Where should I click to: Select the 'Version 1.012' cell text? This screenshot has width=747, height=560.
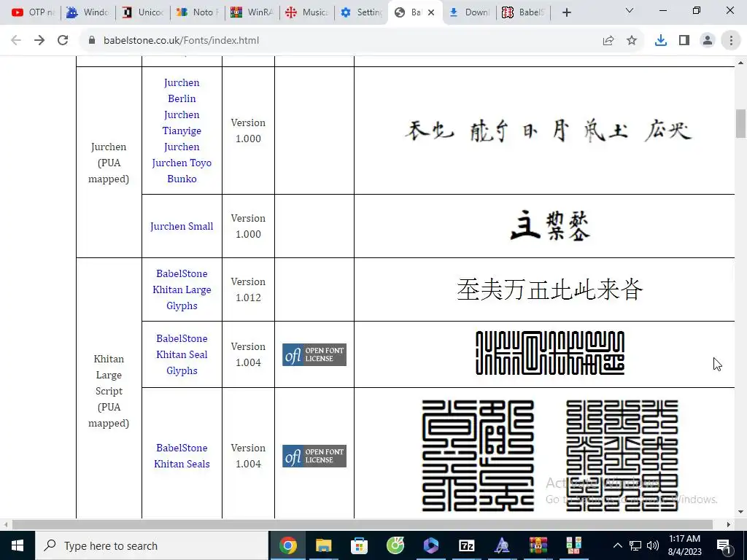[248, 289]
